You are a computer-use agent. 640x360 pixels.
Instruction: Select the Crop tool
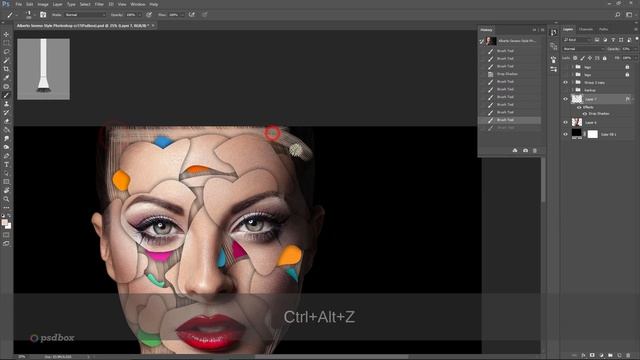6,69
